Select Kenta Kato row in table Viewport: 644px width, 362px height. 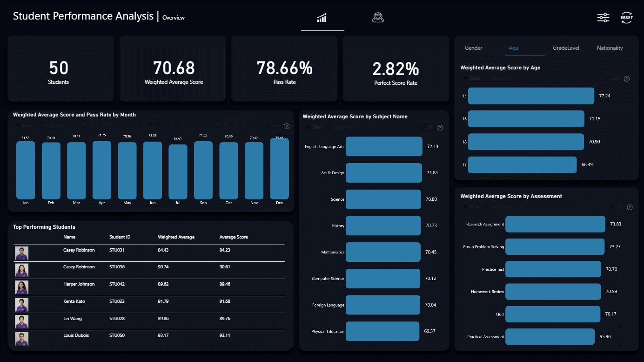coord(149,304)
